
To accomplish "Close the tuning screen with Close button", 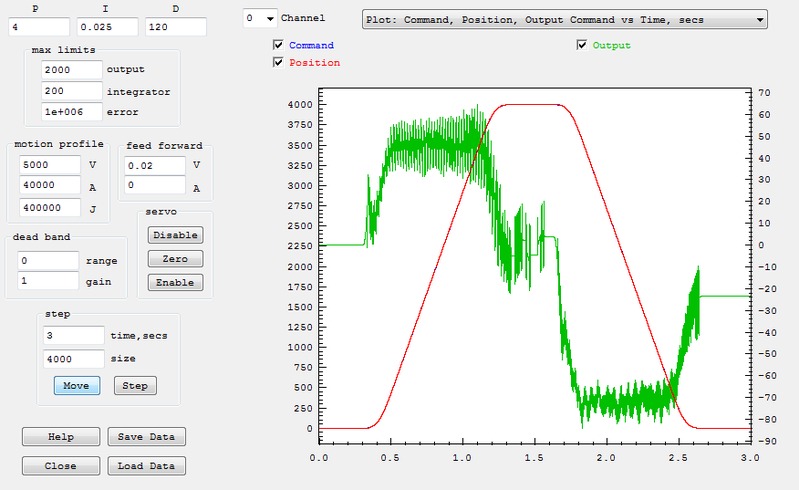I will click(x=61, y=466).
